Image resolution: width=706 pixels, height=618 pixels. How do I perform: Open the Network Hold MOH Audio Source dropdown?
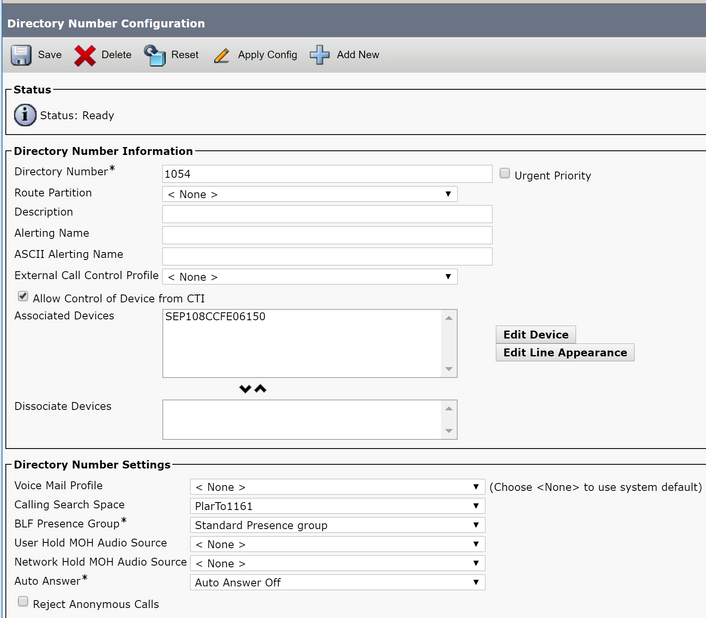[x=338, y=563]
